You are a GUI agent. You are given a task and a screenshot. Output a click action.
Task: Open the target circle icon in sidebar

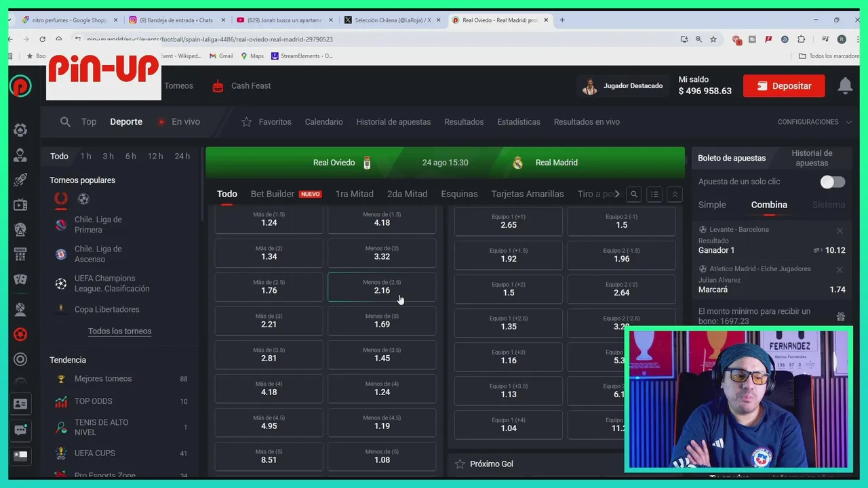pyautogui.click(x=20, y=359)
